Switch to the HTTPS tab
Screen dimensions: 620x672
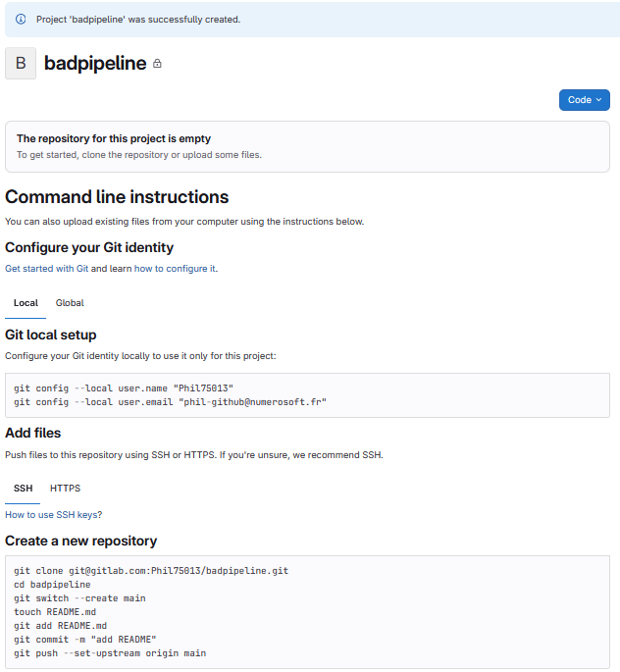66,488
